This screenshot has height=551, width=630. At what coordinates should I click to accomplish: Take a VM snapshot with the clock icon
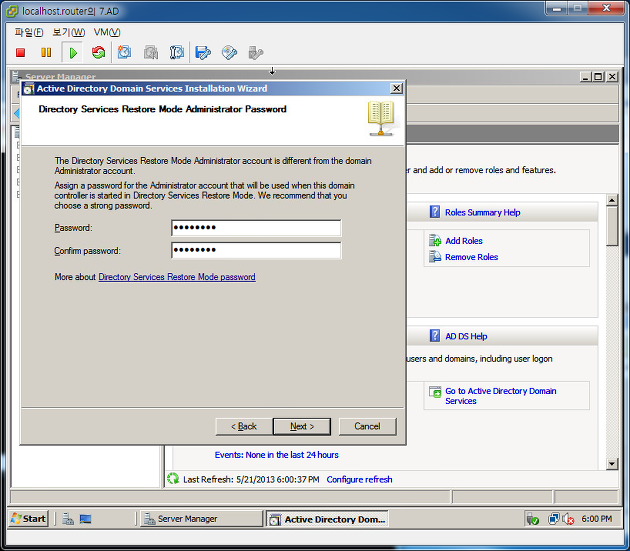pyautogui.click(x=124, y=53)
